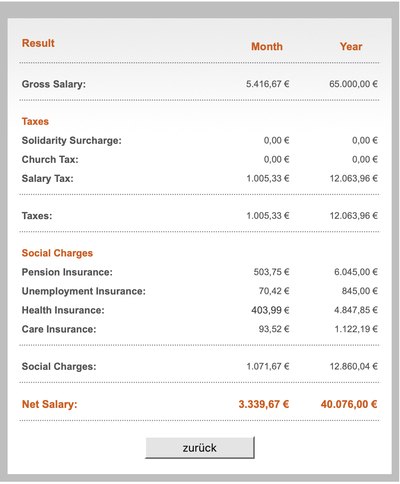Click monthly Unemployment Insurance 70,42 €
The image size is (400, 484).
coord(274,291)
